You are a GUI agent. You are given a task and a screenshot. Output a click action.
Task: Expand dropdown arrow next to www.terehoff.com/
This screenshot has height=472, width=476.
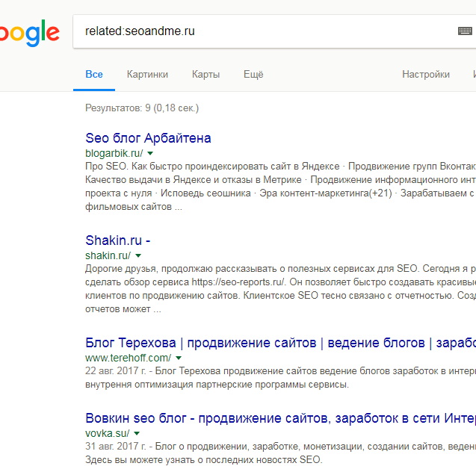[179, 358]
